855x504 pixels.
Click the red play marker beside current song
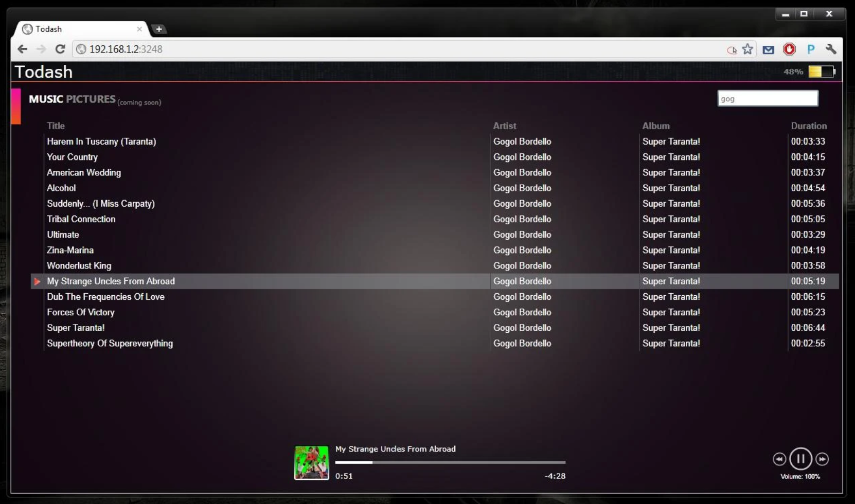[x=37, y=281]
